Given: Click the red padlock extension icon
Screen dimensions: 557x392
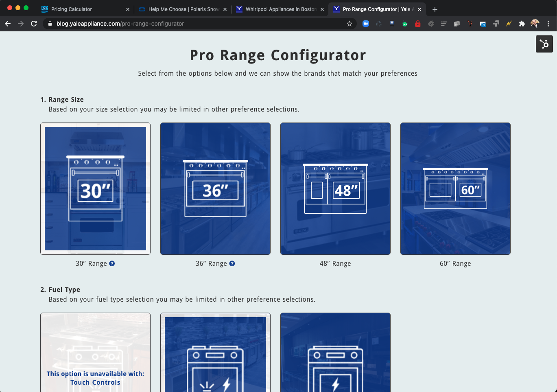Looking at the screenshot, I should tap(418, 24).
